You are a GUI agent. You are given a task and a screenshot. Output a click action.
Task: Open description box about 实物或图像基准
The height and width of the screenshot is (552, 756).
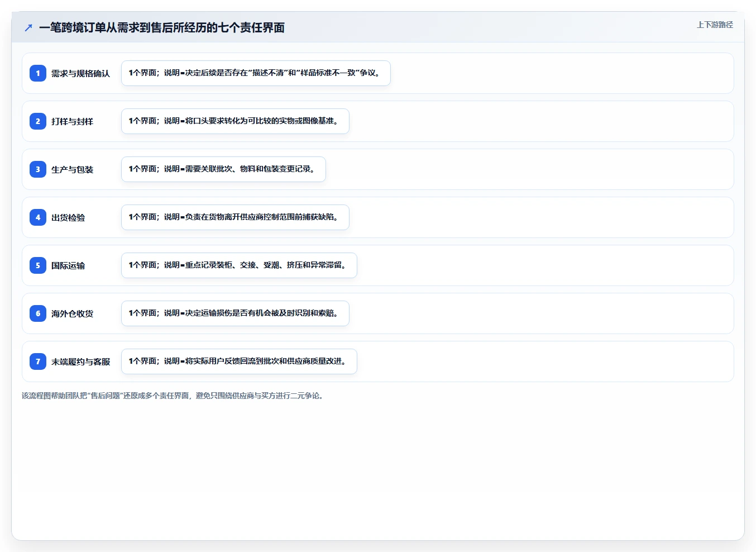(x=235, y=121)
